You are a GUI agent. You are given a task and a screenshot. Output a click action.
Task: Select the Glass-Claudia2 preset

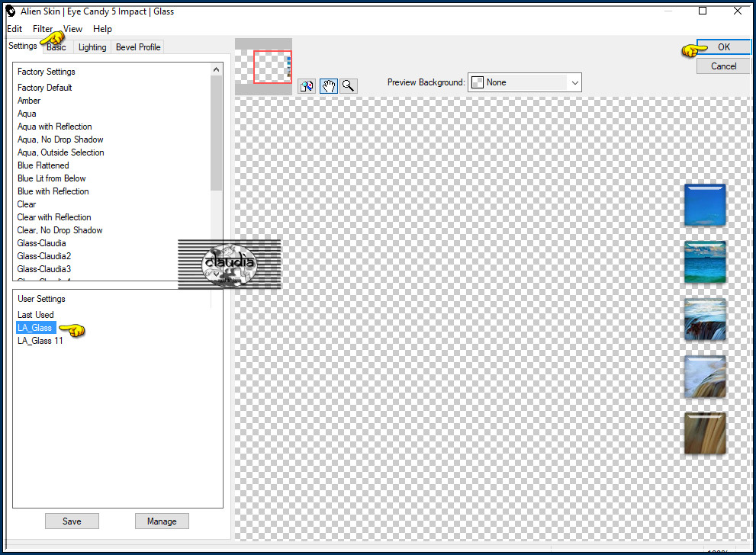pyautogui.click(x=44, y=257)
